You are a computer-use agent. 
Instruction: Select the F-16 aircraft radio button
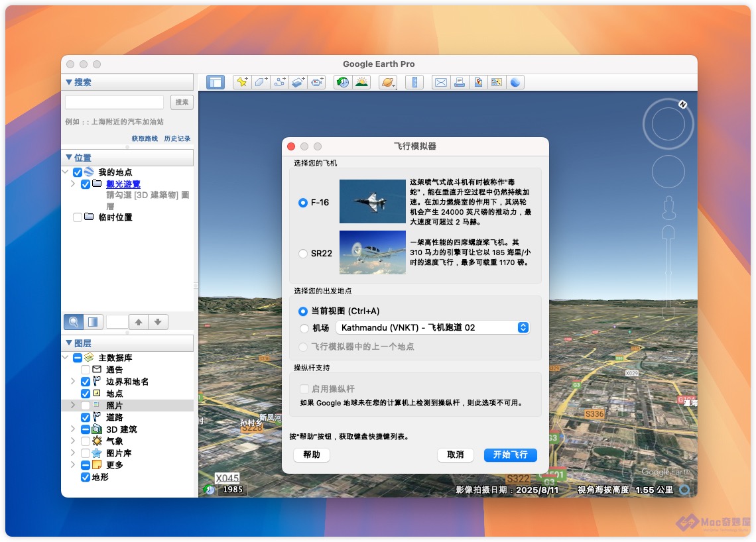pyautogui.click(x=303, y=203)
